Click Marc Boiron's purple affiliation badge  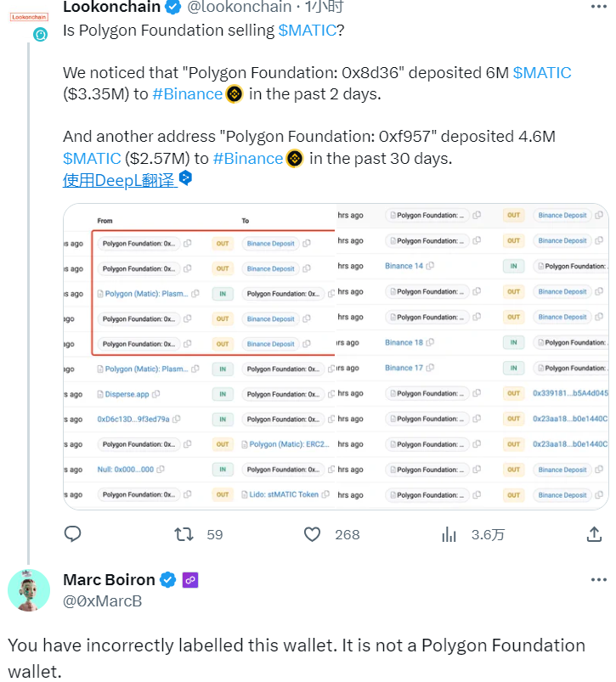tap(191, 580)
